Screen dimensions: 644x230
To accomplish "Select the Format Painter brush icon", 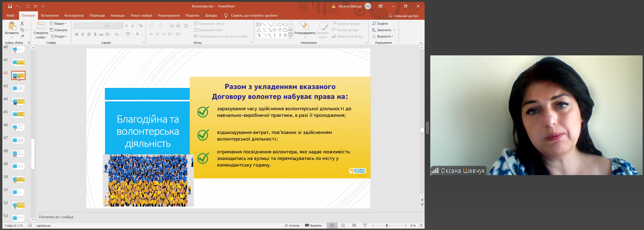I will pos(22,36).
